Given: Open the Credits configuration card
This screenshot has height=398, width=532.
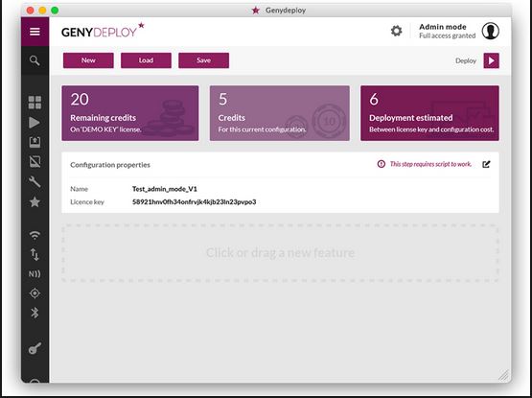Looking at the screenshot, I should click(x=280, y=113).
